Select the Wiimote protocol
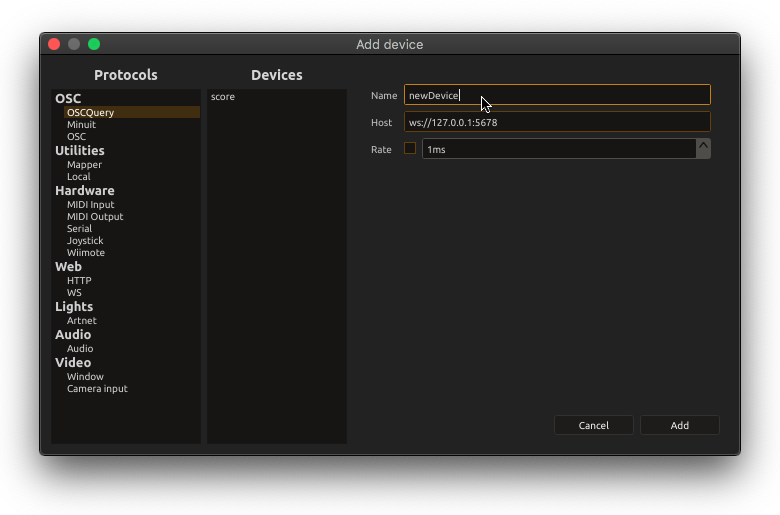This screenshot has height=515, width=780. coord(86,253)
